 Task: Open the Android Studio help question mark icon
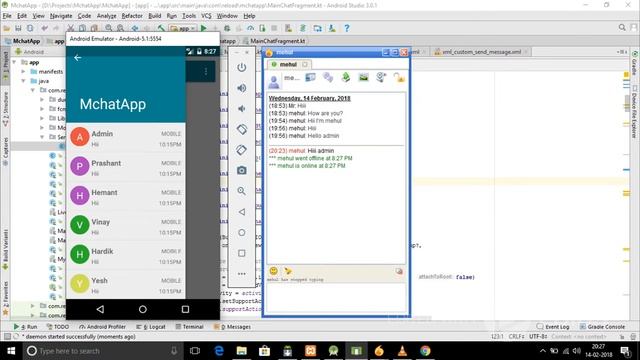pos(347,28)
